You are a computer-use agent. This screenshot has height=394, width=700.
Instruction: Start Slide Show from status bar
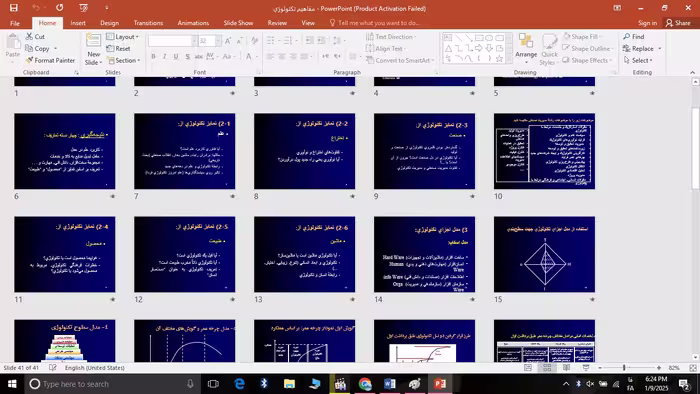click(586, 368)
